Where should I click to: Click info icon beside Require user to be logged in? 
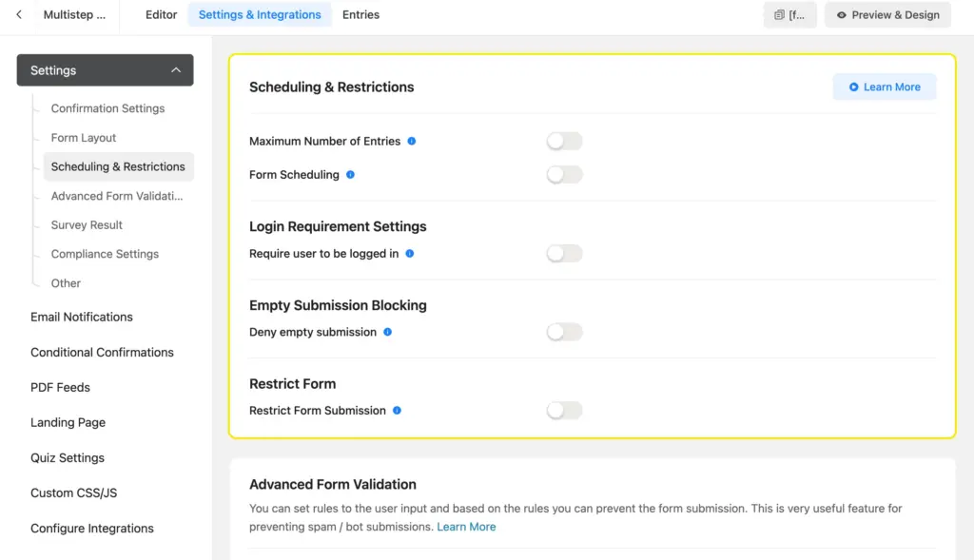click(410, 254)
